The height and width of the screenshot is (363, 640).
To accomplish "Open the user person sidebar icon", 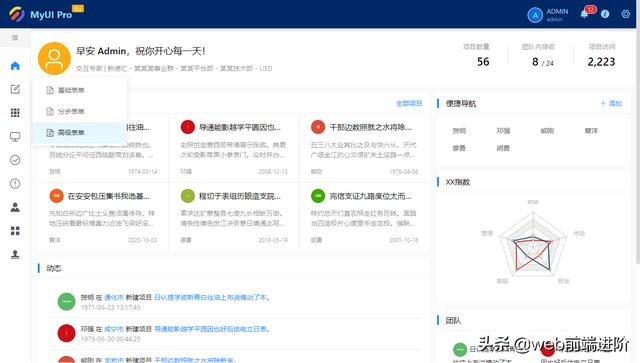I will pos(15,207).
